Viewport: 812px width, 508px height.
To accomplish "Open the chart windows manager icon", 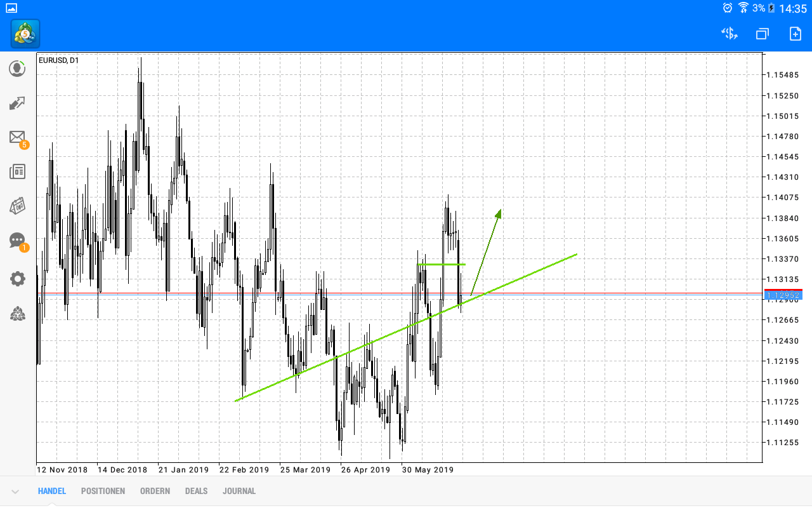I will [x=762, y=34].
